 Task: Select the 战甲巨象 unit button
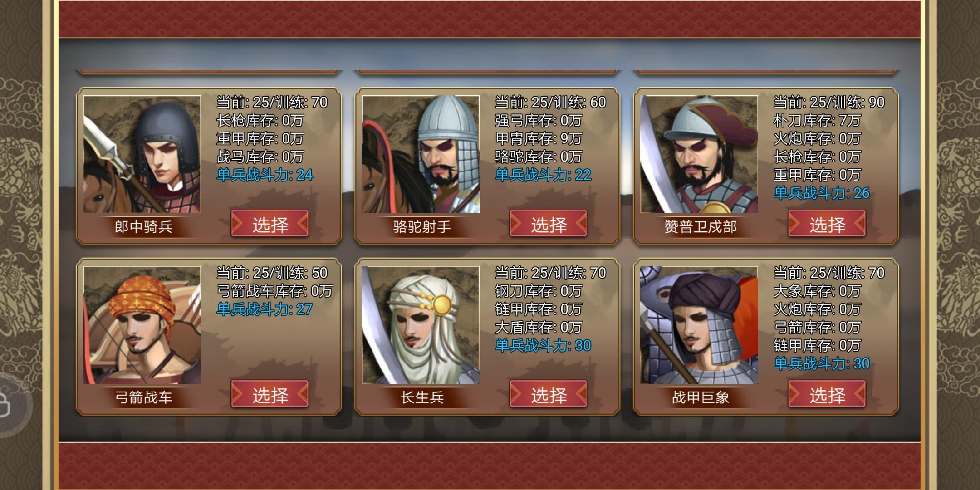pyautogui.click(x=827, y=394)
